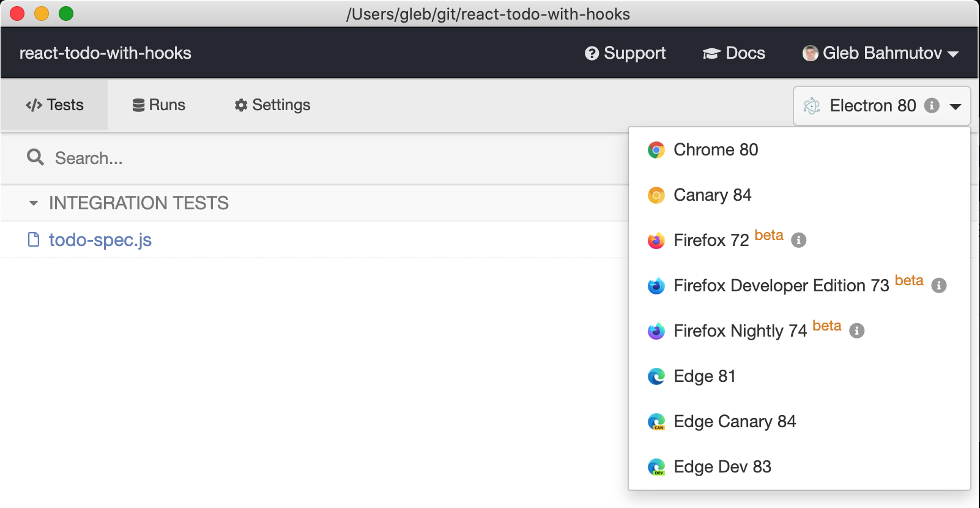This screenshot has height=508, width=980.
Task: Switch to the Settings tab
Action: tap(272, 105)
